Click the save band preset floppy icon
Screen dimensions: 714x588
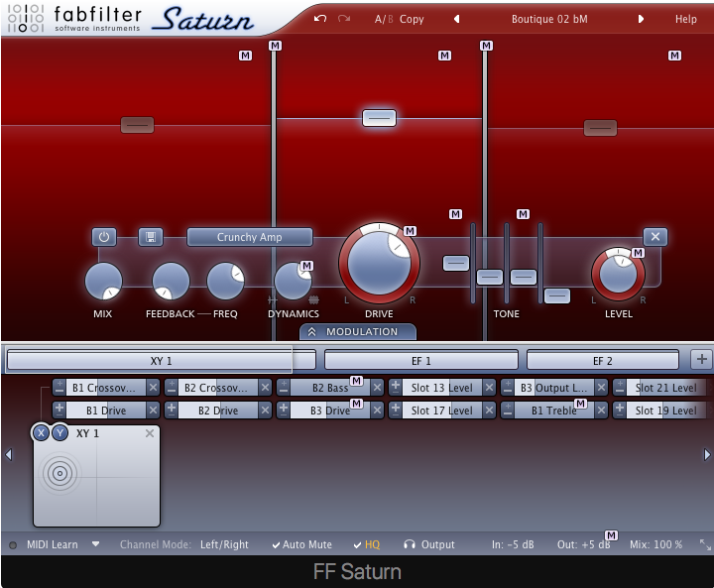(151, 237)
